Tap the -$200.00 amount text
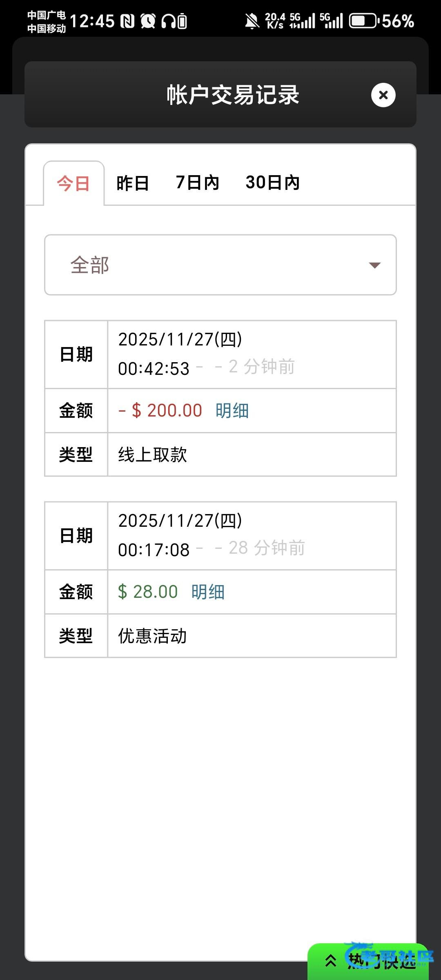The height and width of the screenshot is (980, 441). (x=160, y=411)
